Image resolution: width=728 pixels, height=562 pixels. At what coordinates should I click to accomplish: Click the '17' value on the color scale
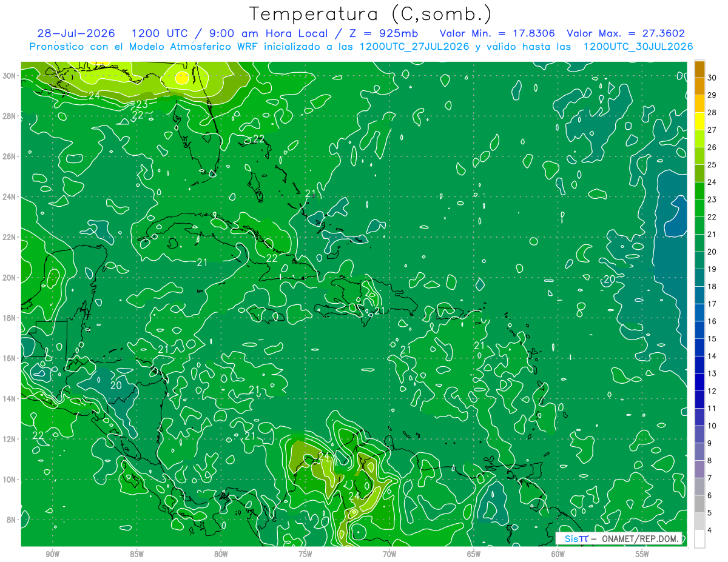[x=712, y=304]
